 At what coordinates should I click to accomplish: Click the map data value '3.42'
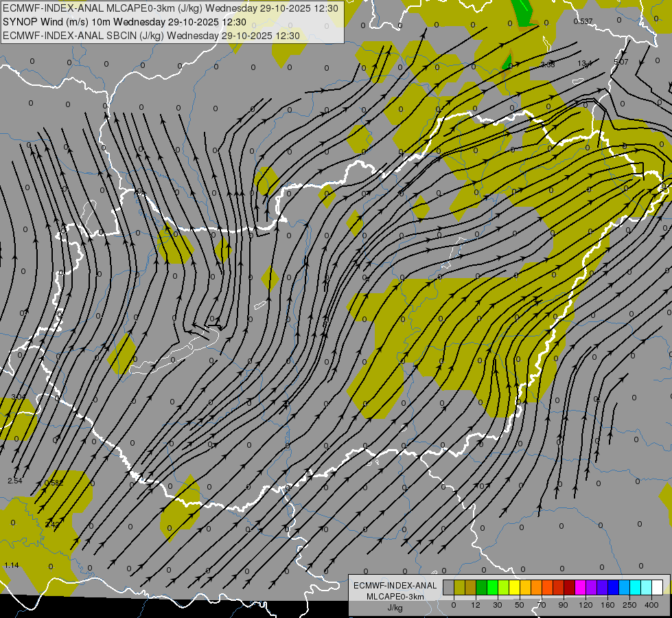pos(53,525)
